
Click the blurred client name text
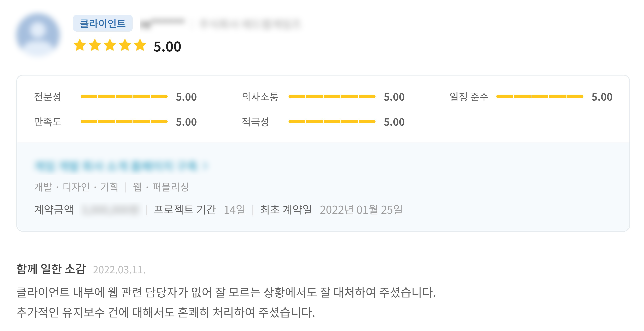coord(162,24)
